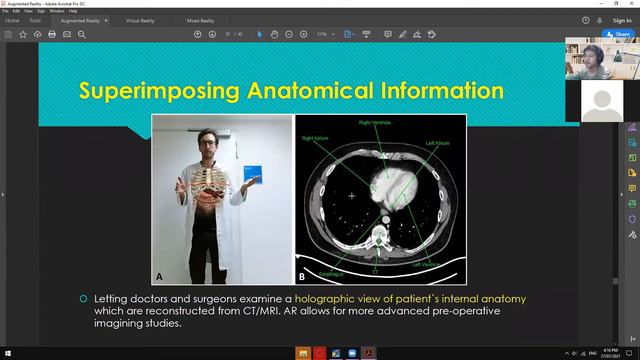Open the taskbar clock and date
640x360 pixels.
click(611, 353)
